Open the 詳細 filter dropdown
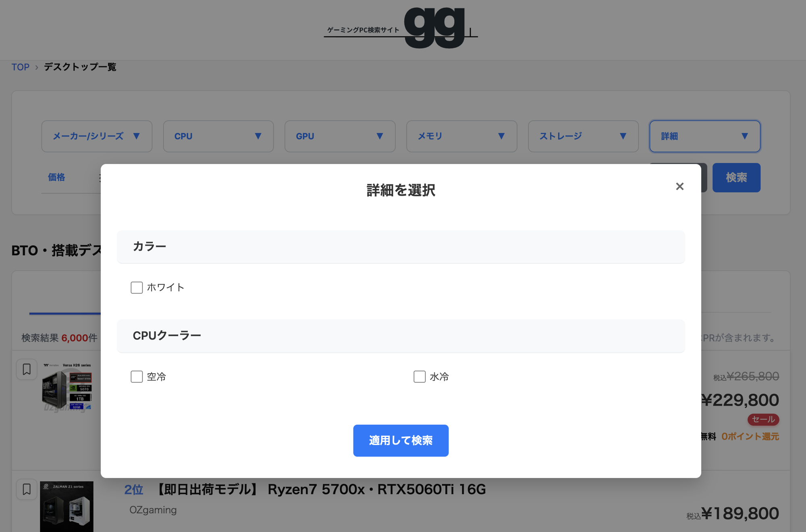Image resolution: width=806 pixels, height=532 pixels. coord(705,136)
